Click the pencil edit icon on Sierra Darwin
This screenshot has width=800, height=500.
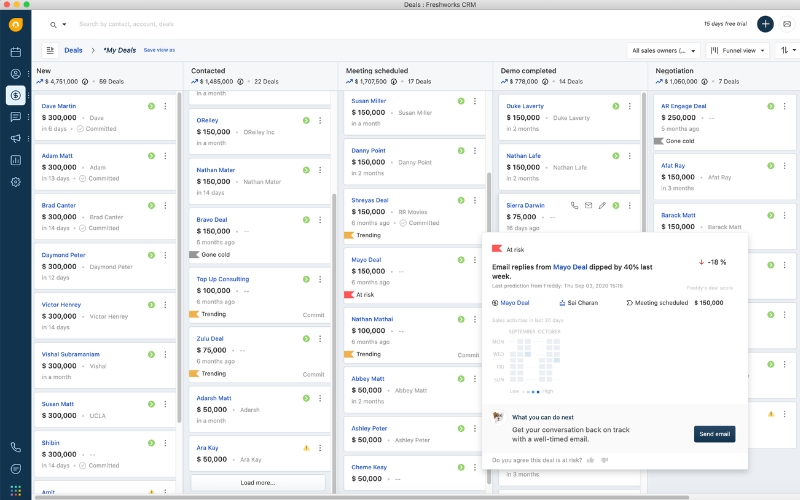coord(602,205)
